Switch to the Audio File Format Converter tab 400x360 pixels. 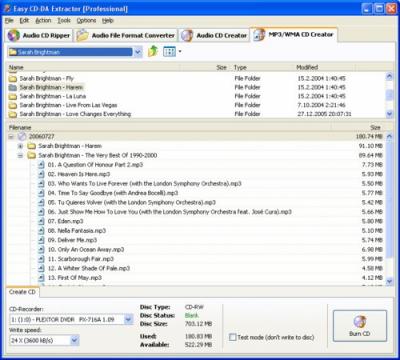tap(126, 35)
